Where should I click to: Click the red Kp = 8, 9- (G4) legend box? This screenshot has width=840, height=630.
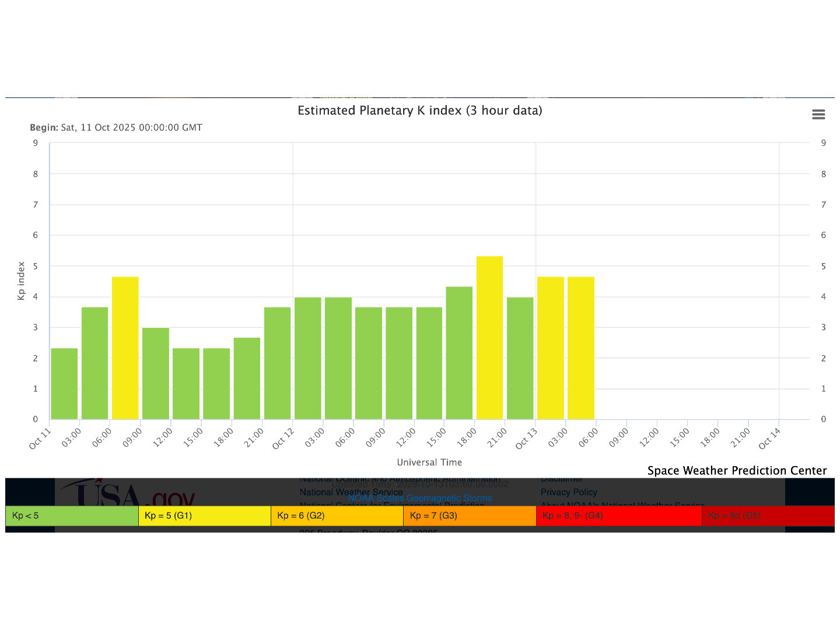click(618, 516)
